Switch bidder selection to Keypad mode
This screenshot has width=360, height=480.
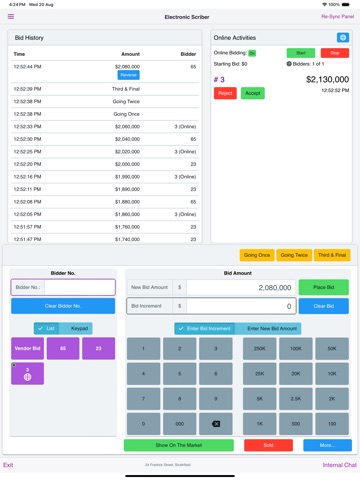coord(76,328)
